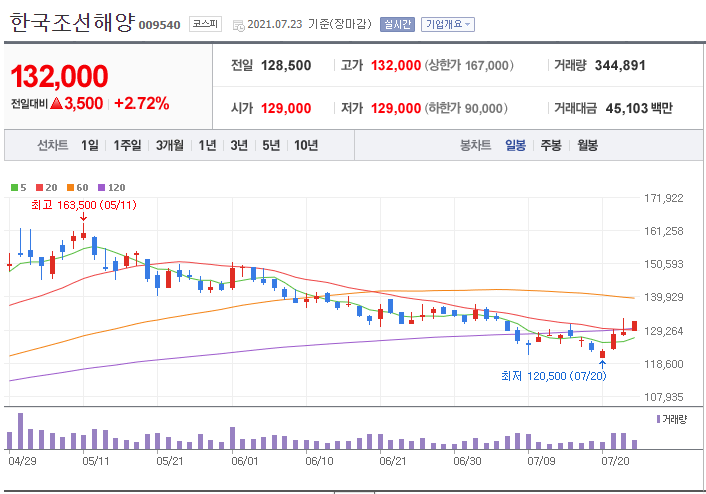706x494 pixels.
Task: Click the 한국조선해양 stock name heading
Action: pyautogui.click(x=72, y=23)
